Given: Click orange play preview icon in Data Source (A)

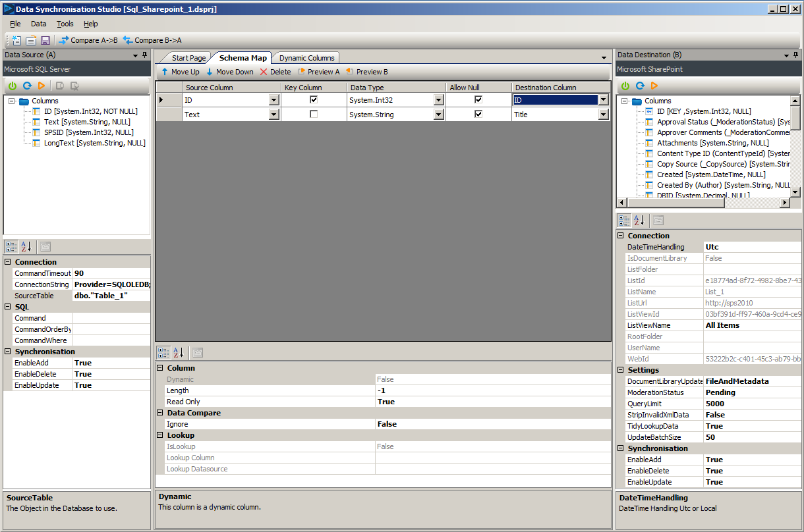Looking at the screenshot, I should tap(42, 86).
